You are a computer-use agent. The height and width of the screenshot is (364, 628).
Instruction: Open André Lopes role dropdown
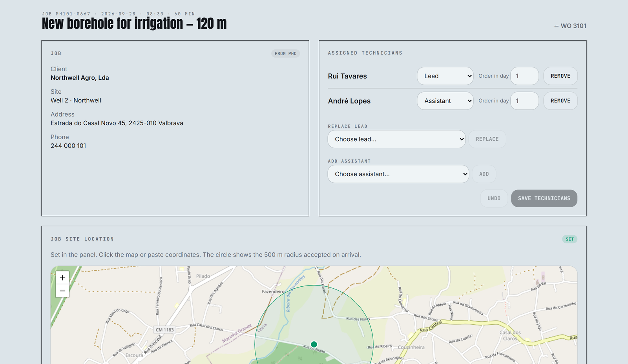[x=445, y=101]
